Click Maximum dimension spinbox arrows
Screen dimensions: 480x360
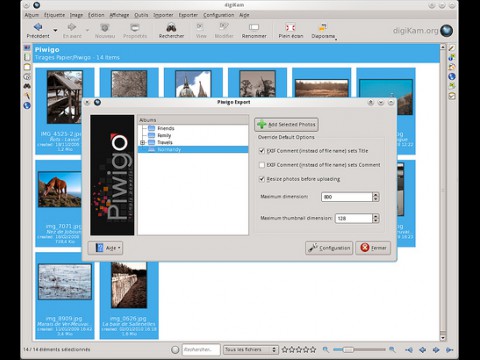376,197
